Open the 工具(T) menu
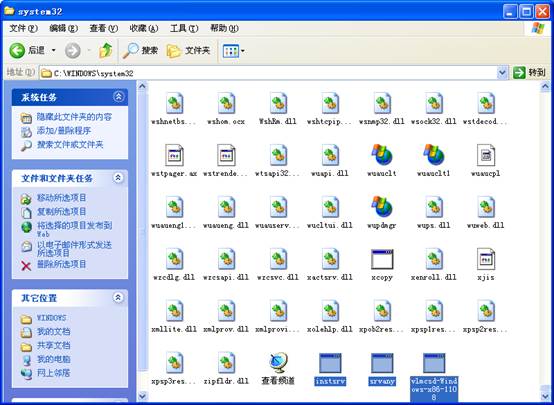This screenshot has width=554, height=405. click(184, 28)
